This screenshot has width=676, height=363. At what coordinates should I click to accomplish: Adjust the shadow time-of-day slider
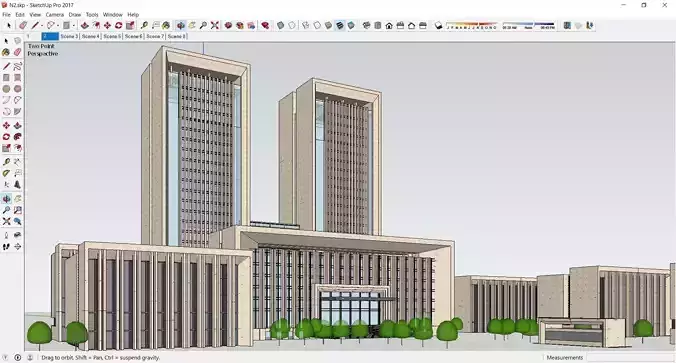529,25
